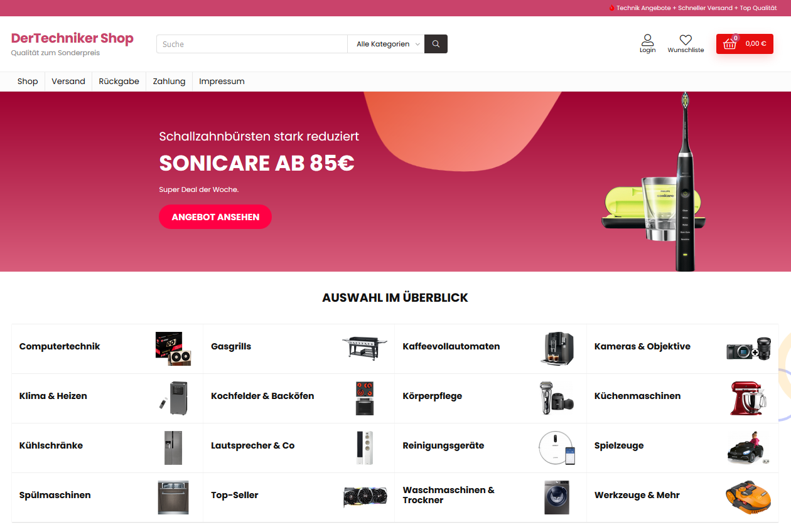Go to the Impressum page

pyautogui.click(x=222, y=82)
